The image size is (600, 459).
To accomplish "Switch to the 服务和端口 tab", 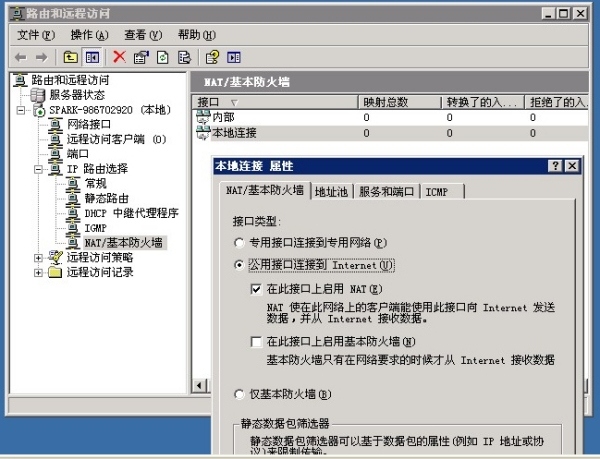I will point(386,192).
